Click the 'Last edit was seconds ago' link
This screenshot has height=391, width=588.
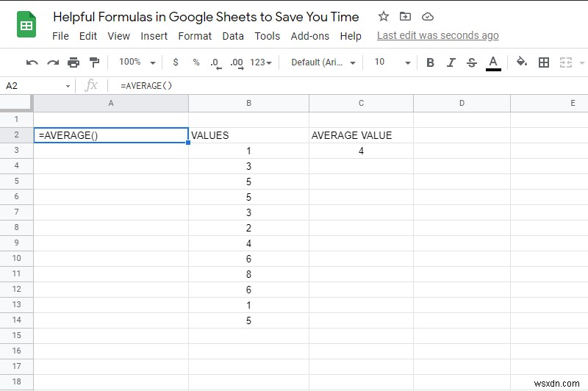(x=437, y=35)
